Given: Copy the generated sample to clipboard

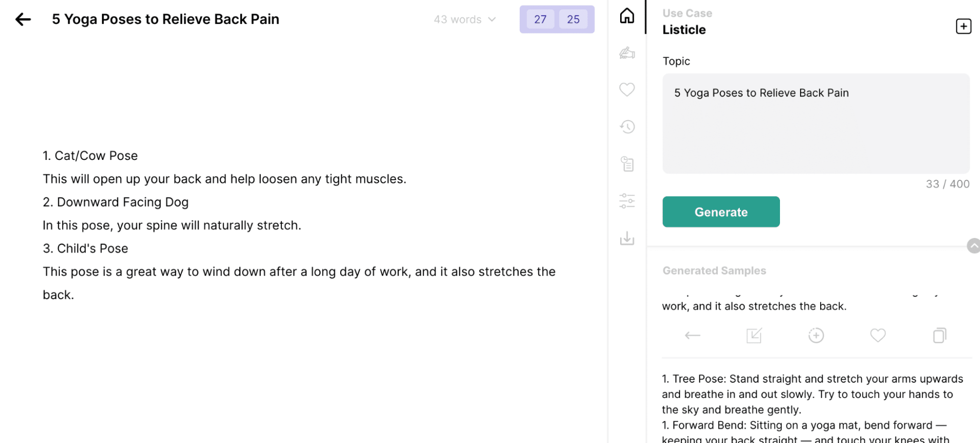Looking at the screenshot, I should 939,336.
